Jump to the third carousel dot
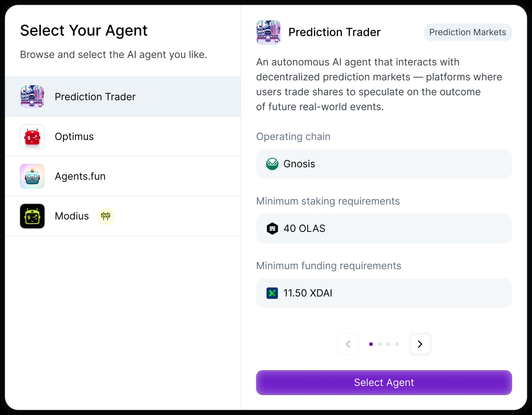 [x=388, y=344]
